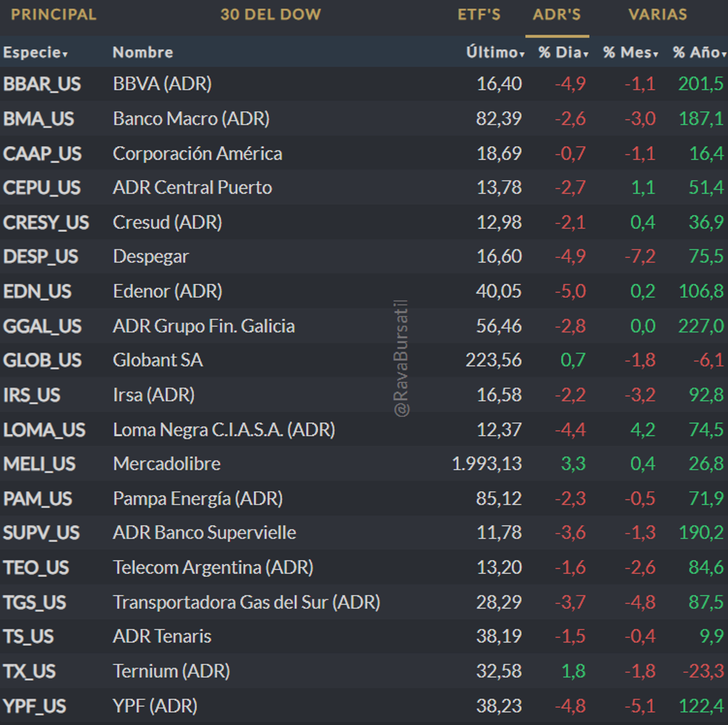The height and width of the screenshot is (725, 728).
Task: Open the GGAL_US ticker
Action: pos(42,326)
